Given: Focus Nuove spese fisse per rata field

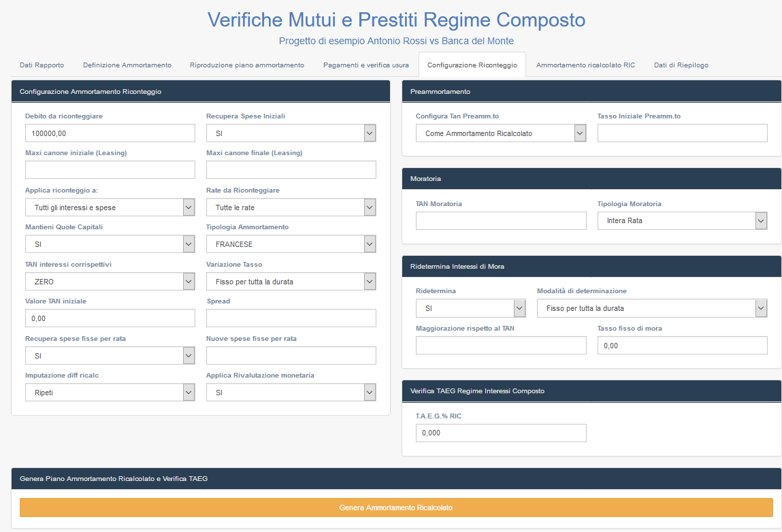Looking at the screenshot, I should click(x=291, y=356).
